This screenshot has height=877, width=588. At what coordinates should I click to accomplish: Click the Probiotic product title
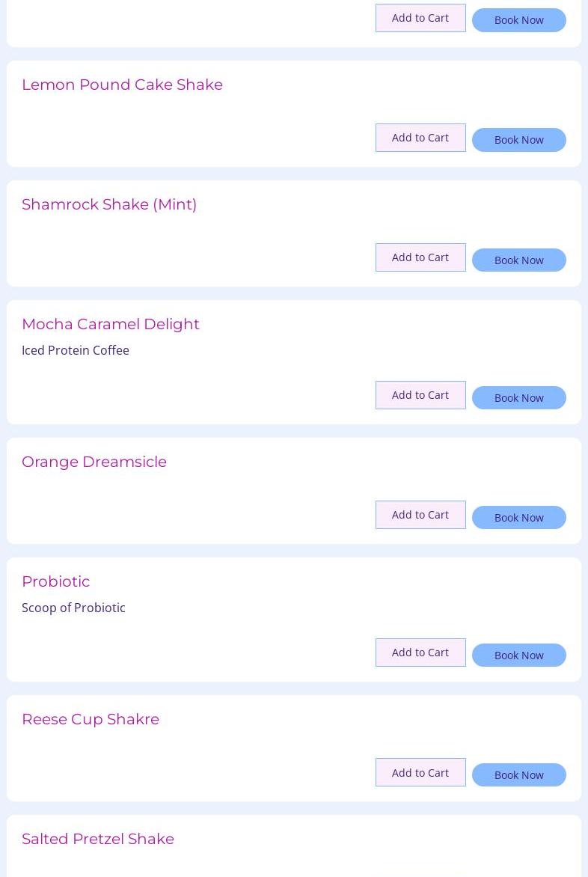point(55,581)
